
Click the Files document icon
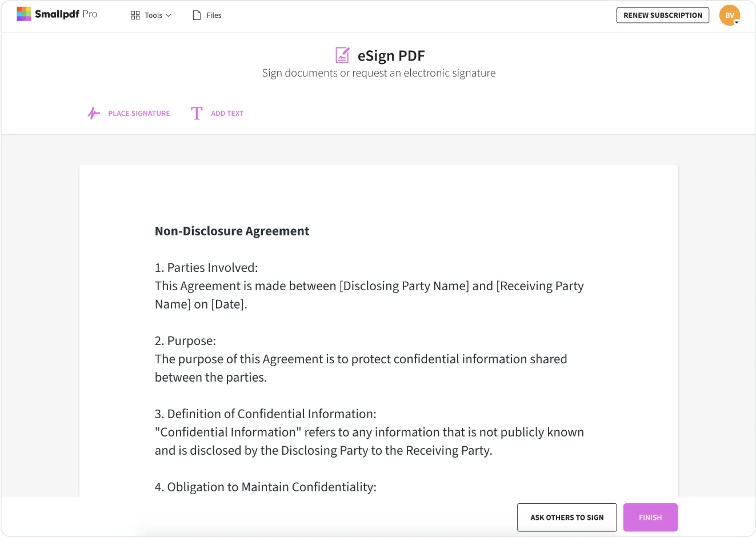click(197, 15)
